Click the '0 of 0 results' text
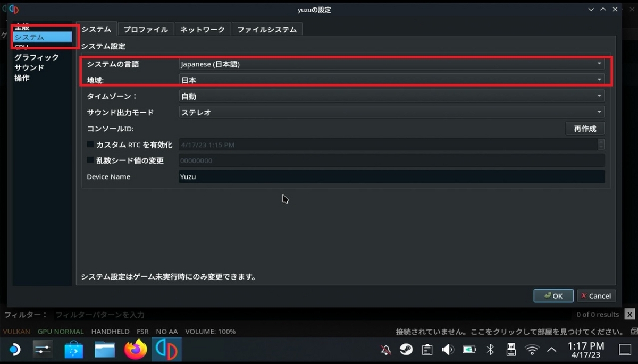The width and height of the screenshot is (638, 364). click(x=598, y=315)
